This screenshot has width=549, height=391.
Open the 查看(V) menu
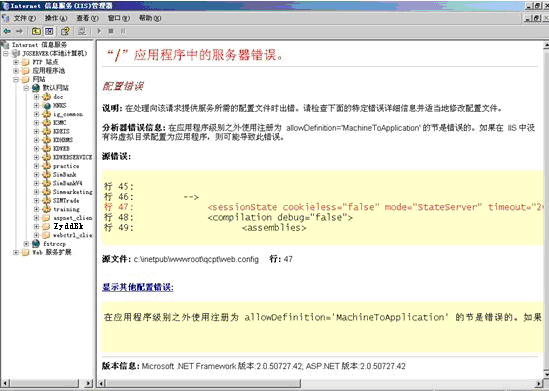pyautogui.click(x=88, y=18)
